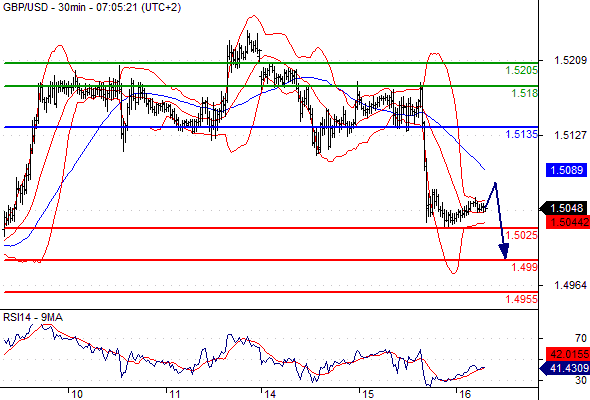590x400 pixels.
Task: Click the green 1.5205 resistance label
Action: (x=521, y=70)
